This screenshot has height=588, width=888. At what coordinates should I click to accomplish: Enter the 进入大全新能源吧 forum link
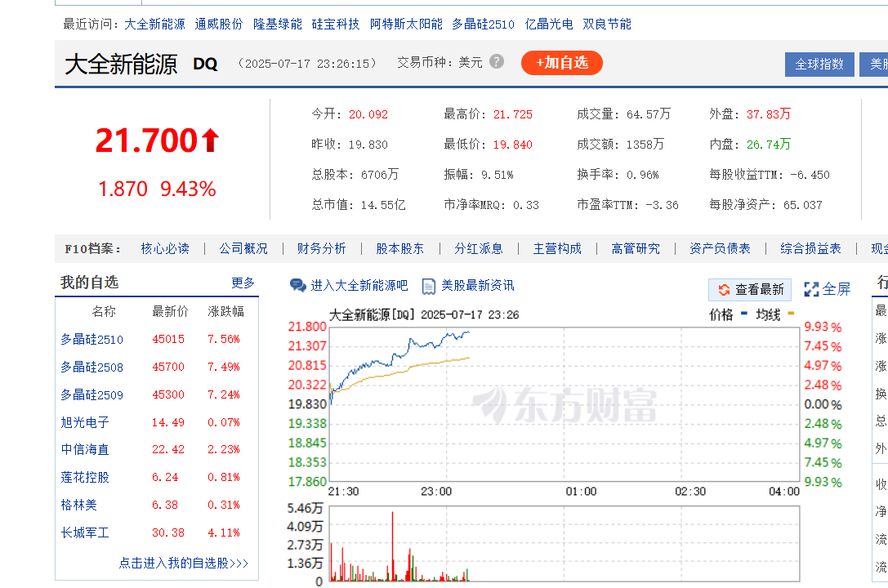(359, 285)
